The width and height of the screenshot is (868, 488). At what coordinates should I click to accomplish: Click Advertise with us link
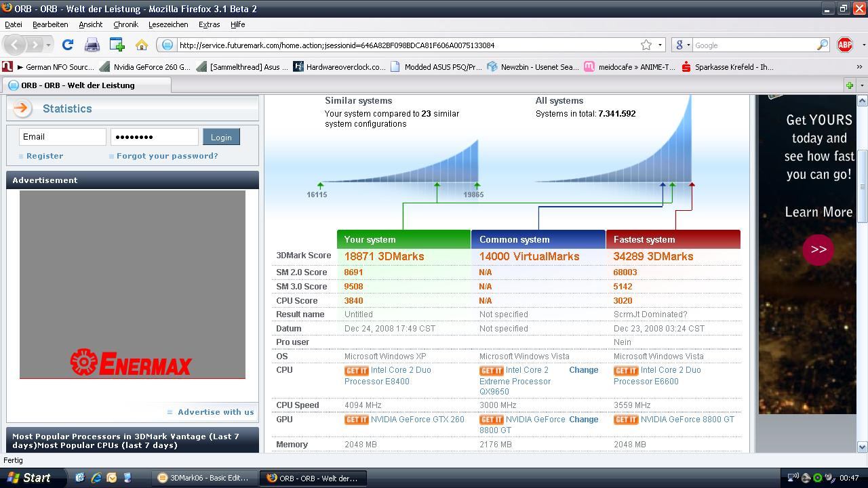click(216, 412)
